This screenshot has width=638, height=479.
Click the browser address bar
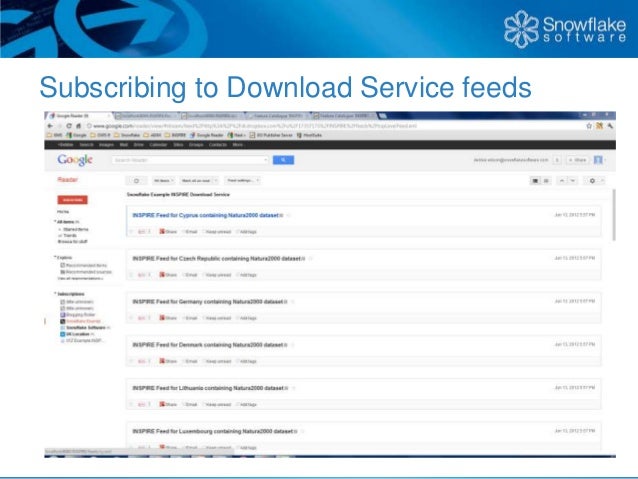334,126
